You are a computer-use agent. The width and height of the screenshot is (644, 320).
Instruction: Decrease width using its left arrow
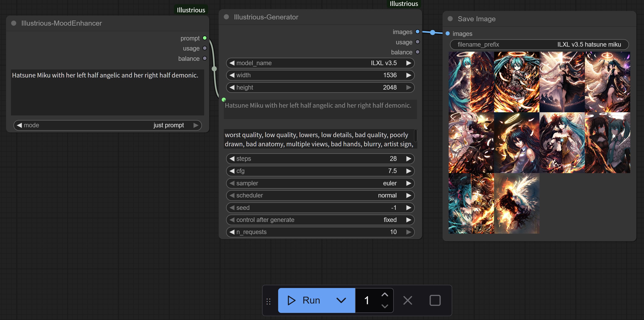[232, 75]
